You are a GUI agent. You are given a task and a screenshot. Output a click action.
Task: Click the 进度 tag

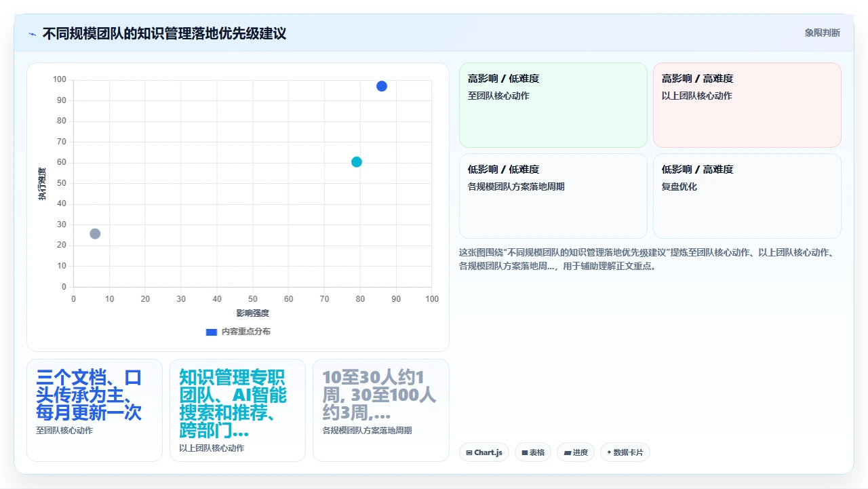(x=576, y=452)
